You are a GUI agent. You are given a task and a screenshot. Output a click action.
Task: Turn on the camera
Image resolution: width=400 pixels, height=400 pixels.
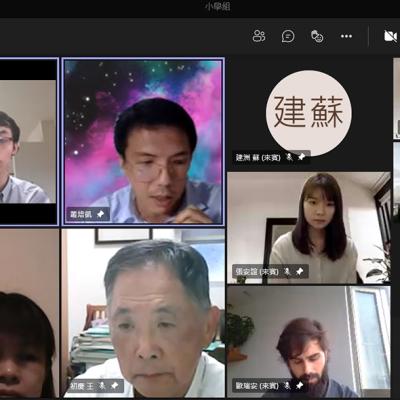click(390, 36)
